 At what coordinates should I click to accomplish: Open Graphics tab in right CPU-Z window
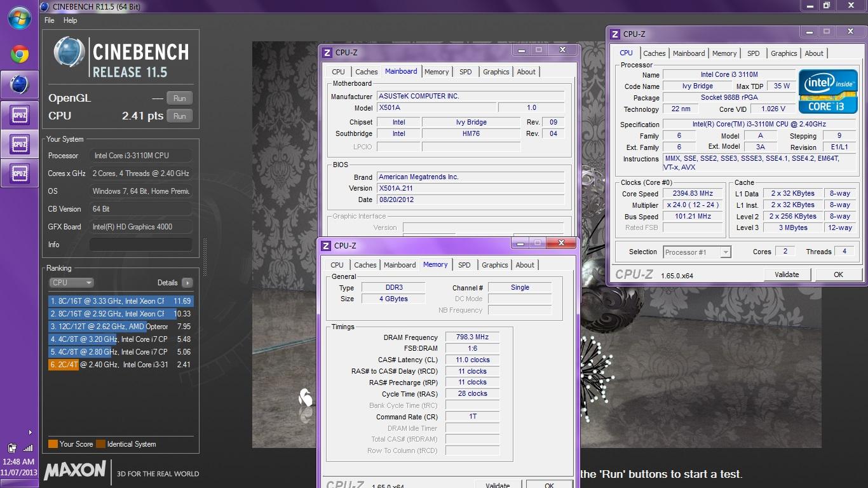[x=784, y=53]
